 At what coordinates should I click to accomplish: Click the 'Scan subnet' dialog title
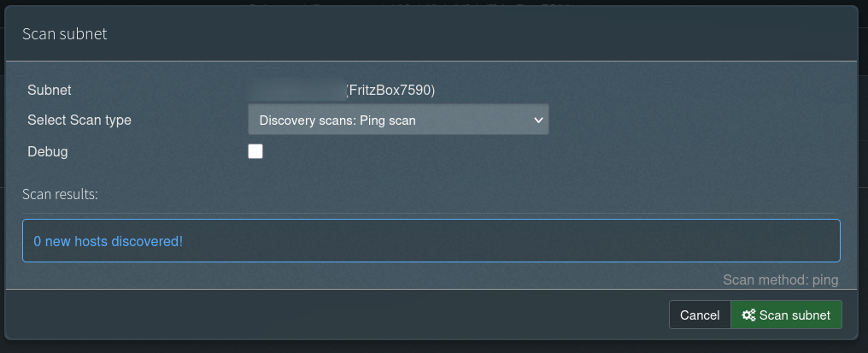[64, 34]
